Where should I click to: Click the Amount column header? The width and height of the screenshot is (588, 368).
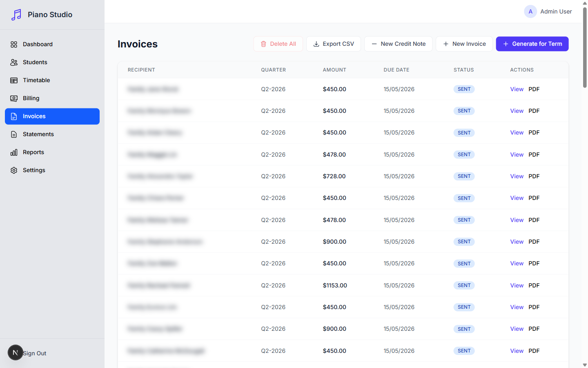click(334, 70)
